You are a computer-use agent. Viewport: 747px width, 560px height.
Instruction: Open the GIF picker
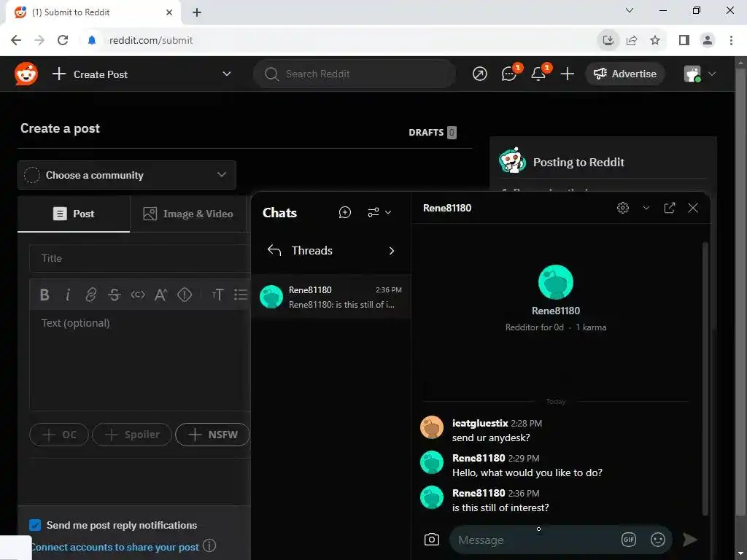pyautogui.click(x=629, y=539)
